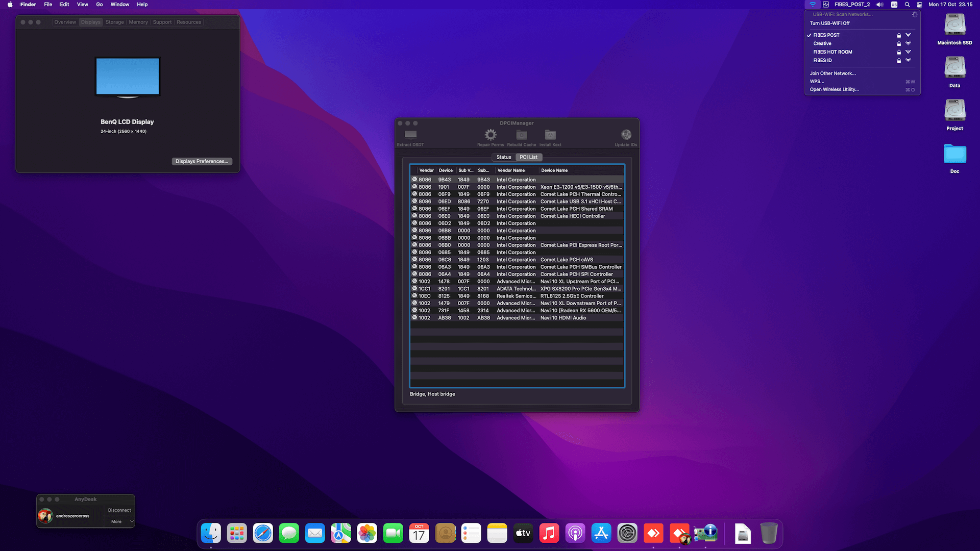The image size is (980, 551).
Task: Click the BenQ display thumbnail image
Action: click(128, 78)
